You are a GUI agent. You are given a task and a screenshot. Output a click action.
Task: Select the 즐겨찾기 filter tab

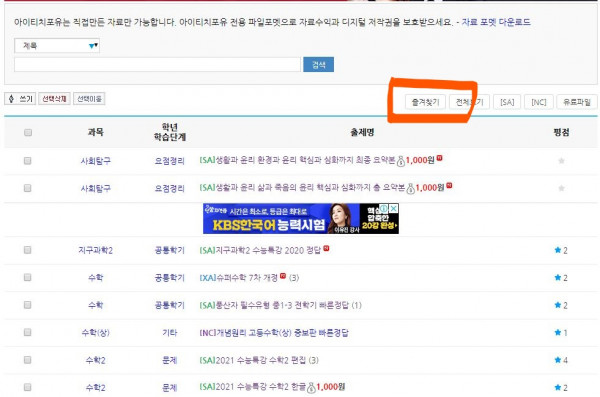(425, 102)
